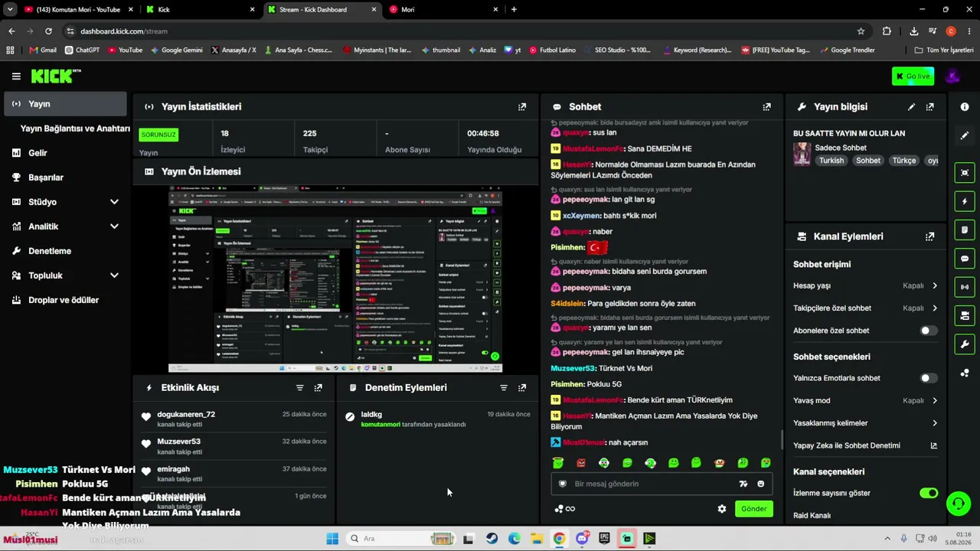Click the shield icon in the message box
The width and height of the screenshot is (980, 551).
pyautogui.click(x=563, y=484)
